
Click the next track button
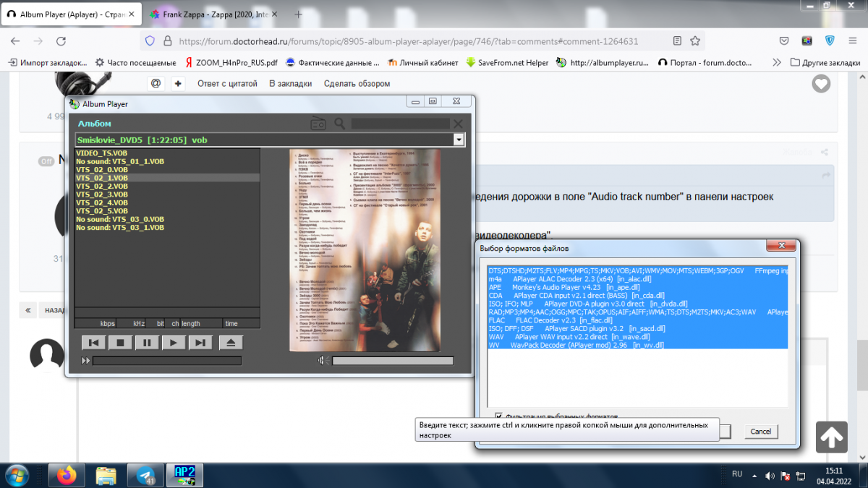pyautogui.click(x=200, y=343)
